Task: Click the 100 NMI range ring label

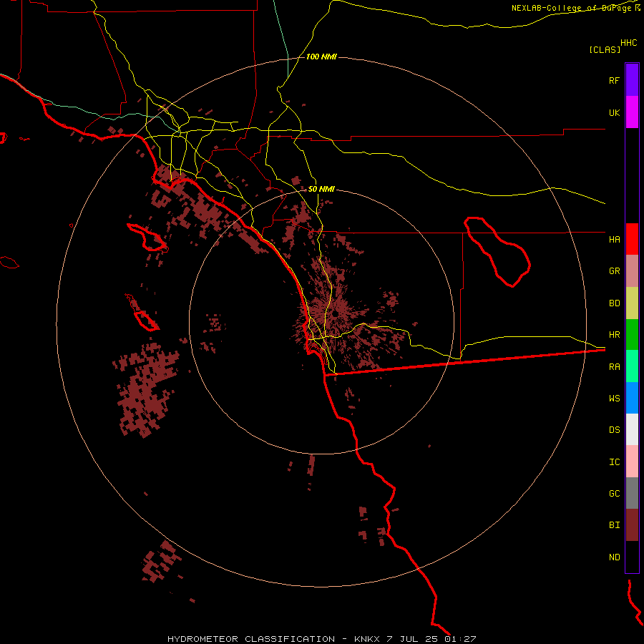Action: [x=321, y=57]
